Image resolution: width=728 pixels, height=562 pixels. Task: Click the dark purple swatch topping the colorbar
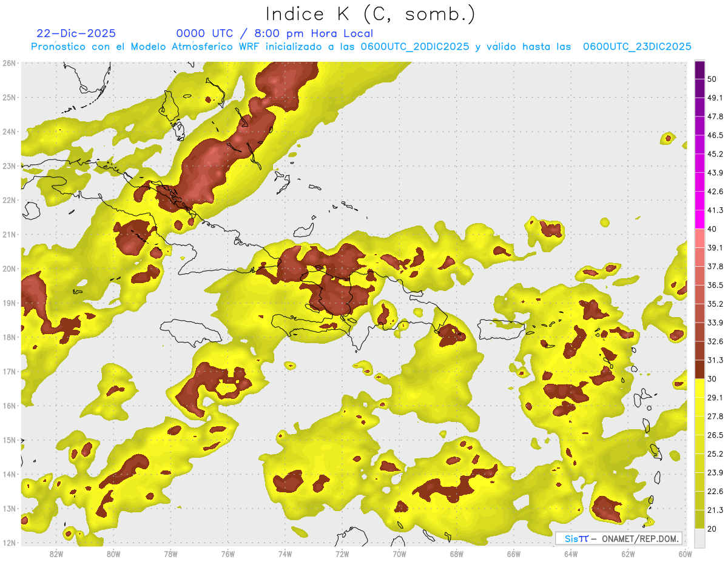(x=699, y=70)
